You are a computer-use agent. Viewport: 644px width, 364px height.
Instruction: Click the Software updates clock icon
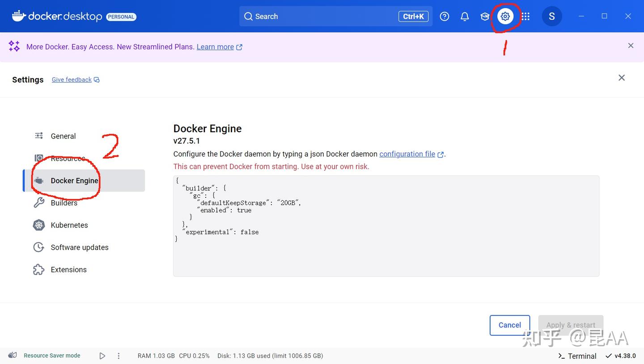39,247
